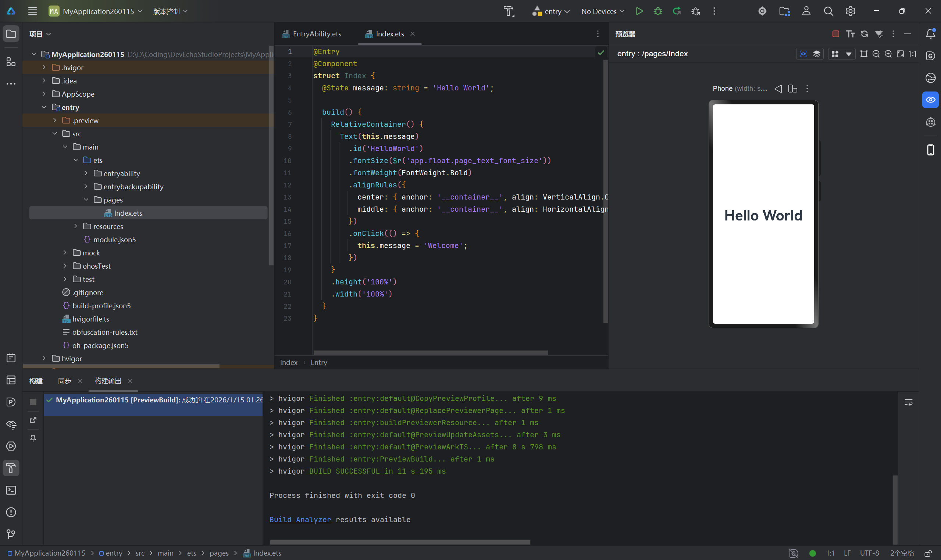Screen dimensions: 941x560
Task: Toggle the Previewer eye sidebar button
Action: [930, 100]
